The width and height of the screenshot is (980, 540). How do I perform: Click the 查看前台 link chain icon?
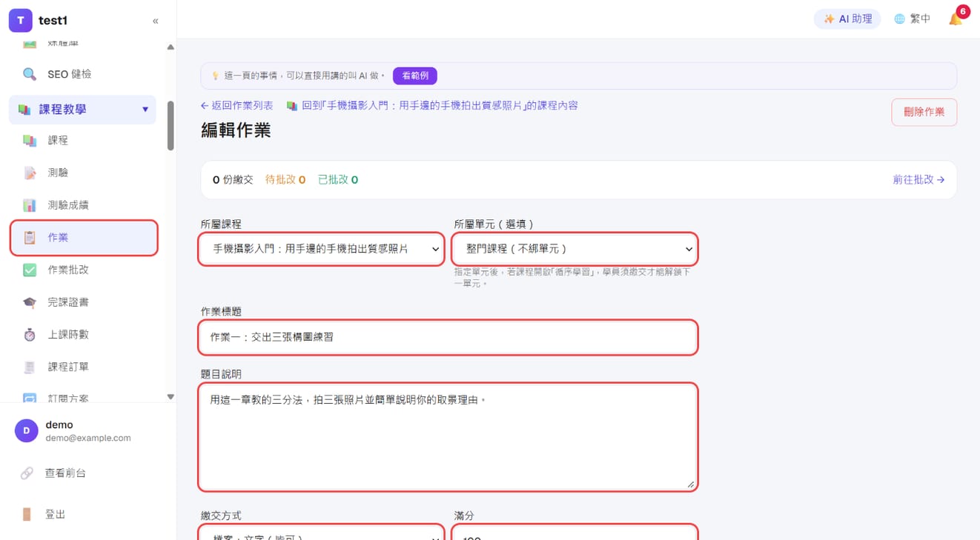[27, 473]
